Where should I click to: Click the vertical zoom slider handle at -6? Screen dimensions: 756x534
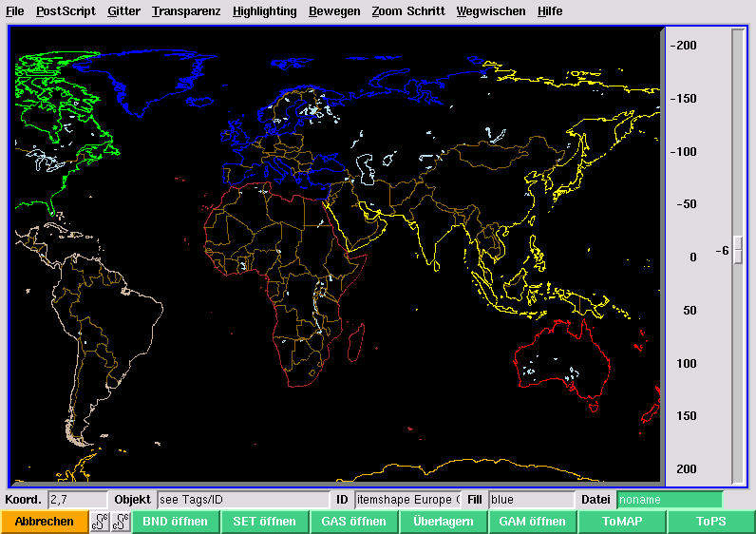click(x=738, y=250)
